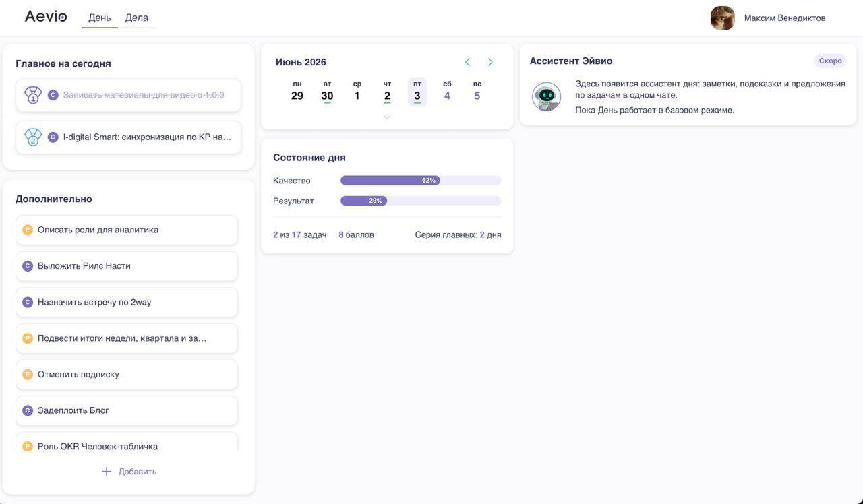Open the user profile photo

pyautogui.click(x=723, y=18)
